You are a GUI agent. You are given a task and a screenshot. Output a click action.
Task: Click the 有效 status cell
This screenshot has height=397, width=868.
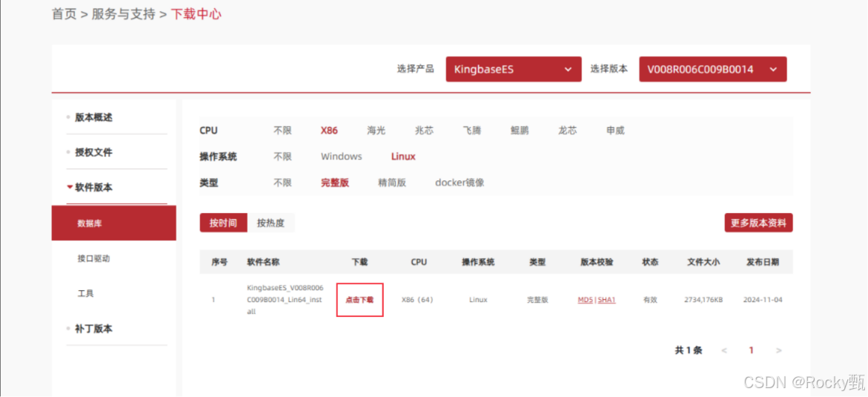point(650,299)
